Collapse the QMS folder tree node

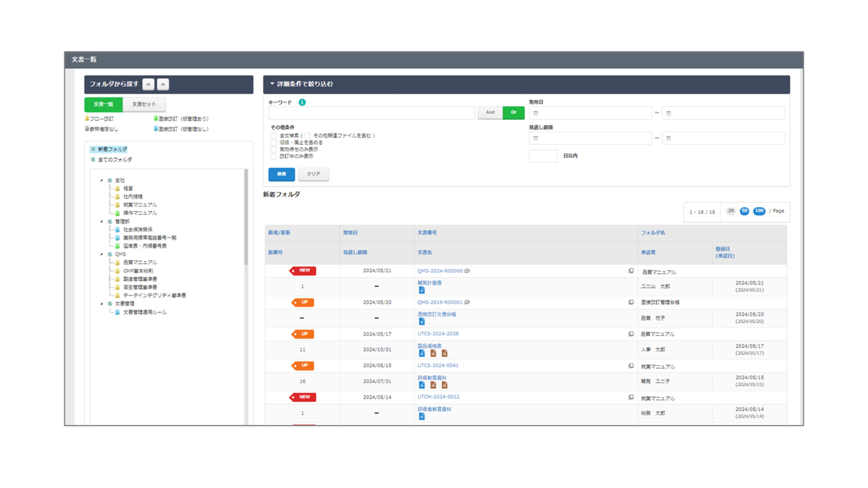pyautogui.click(x=101, y=254)
